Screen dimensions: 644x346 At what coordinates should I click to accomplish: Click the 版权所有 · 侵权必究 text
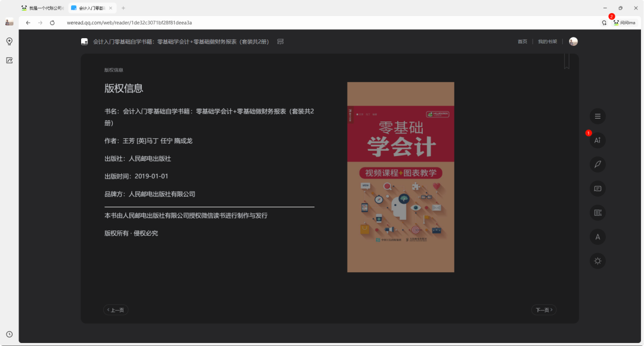coord(131,233)
